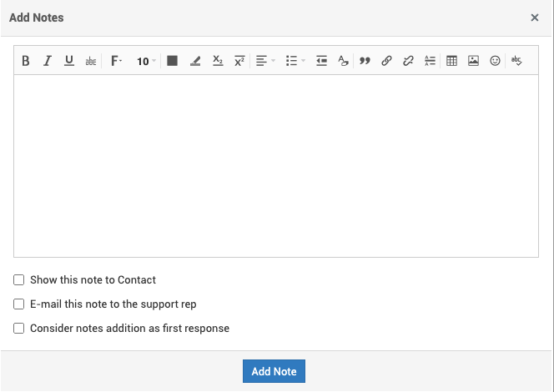Underline the selected text
This screenshot has height=392, width=554.
(x=69, y=61)
